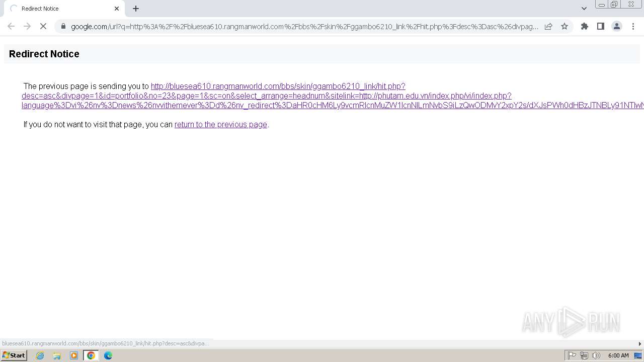Open a new tab
Screen dimensions: 644x362
pos(136,9)
